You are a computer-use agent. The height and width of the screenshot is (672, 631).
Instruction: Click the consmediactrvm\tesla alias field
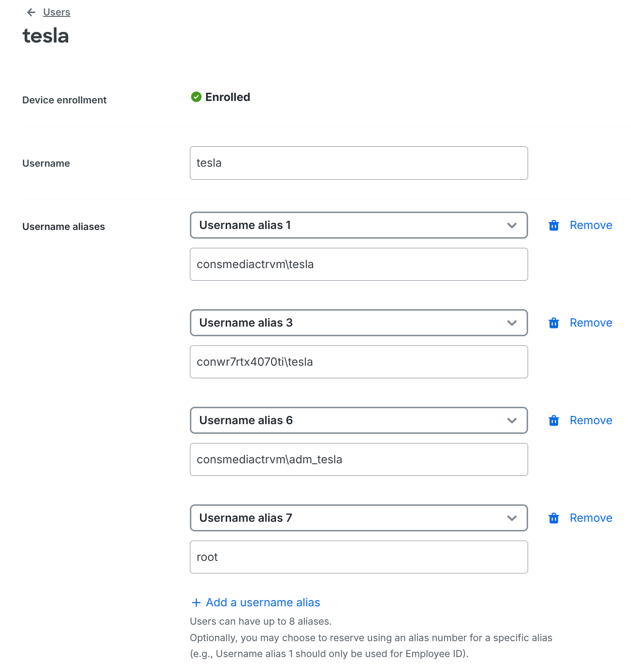coord(359,264)
